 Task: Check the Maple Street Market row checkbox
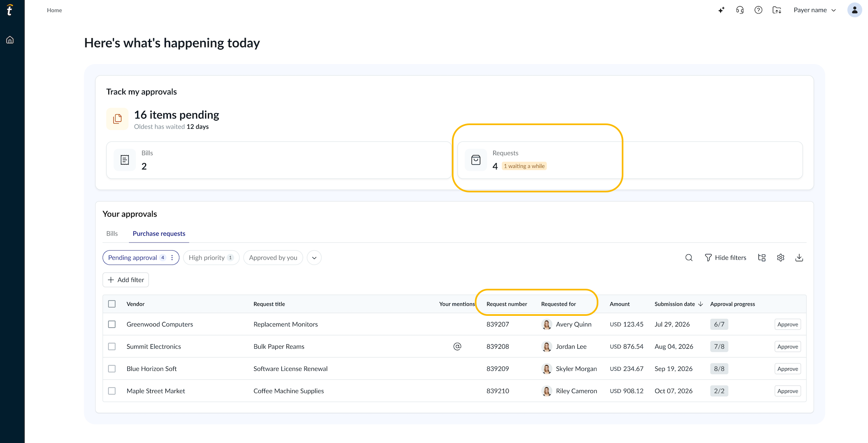pyautogui.click(x=112, y=391)
